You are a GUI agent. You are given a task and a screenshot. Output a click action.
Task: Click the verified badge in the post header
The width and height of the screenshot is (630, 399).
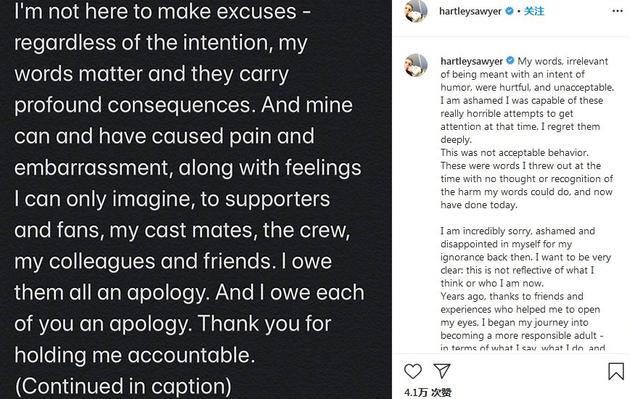coord(509,11)
